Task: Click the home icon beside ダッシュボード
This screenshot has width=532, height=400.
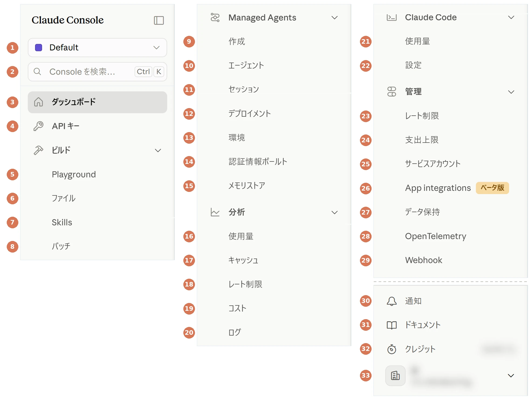Action: (x=38, y=102)
